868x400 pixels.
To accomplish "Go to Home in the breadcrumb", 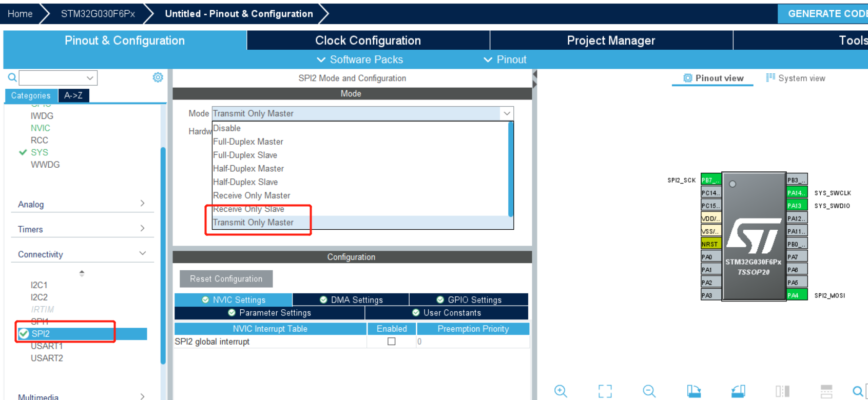I will 20,14.
